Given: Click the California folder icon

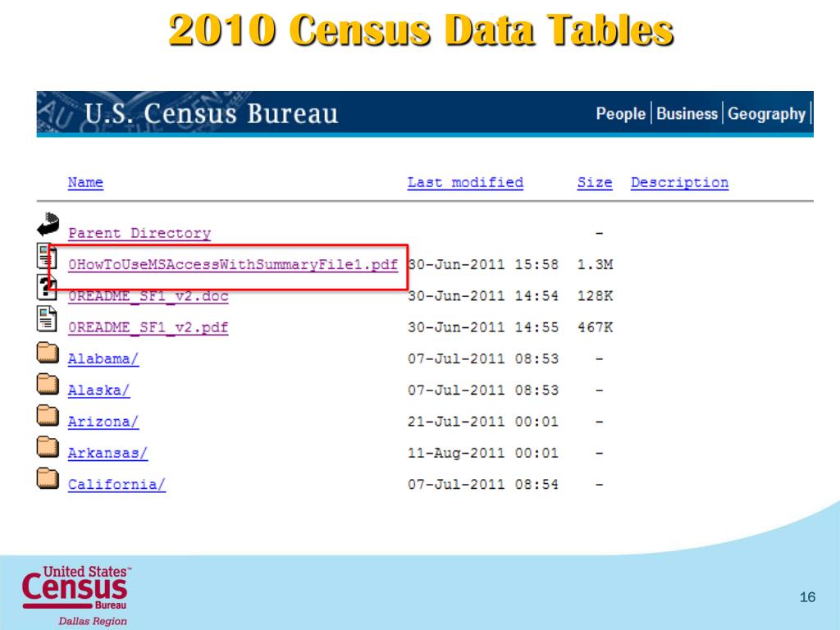Looking at the screenshot, I should [x=48, y=478].
